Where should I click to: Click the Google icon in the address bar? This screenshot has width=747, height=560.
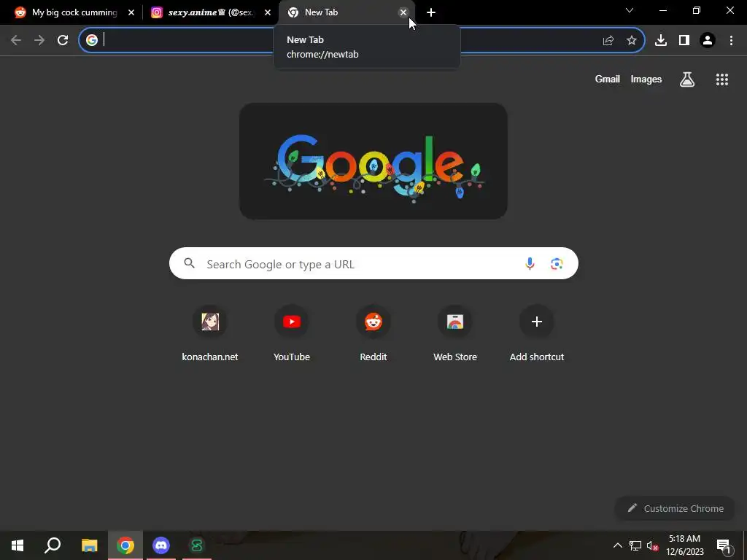[91, 40]
